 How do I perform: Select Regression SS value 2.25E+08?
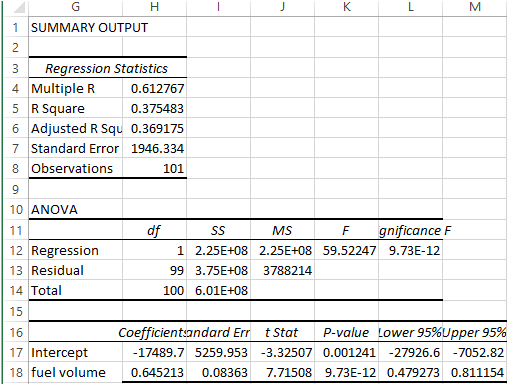[x=218, y=250]
